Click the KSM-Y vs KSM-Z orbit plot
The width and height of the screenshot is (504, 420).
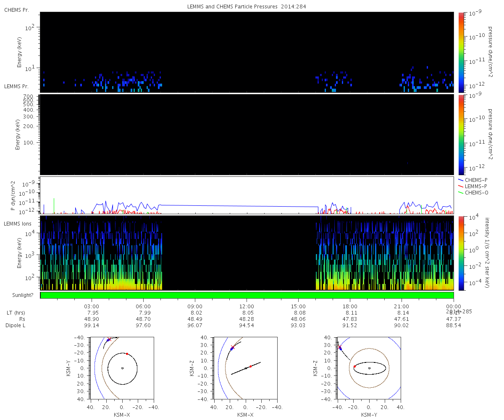(x=369, y=368)
